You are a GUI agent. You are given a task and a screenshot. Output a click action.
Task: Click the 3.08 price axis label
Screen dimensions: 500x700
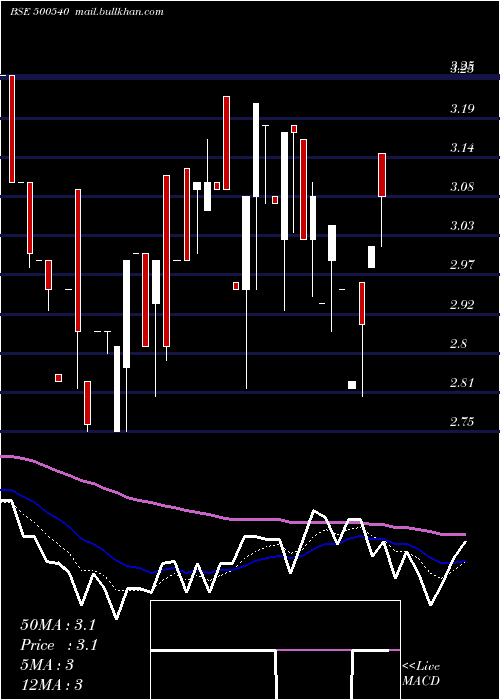462,187
